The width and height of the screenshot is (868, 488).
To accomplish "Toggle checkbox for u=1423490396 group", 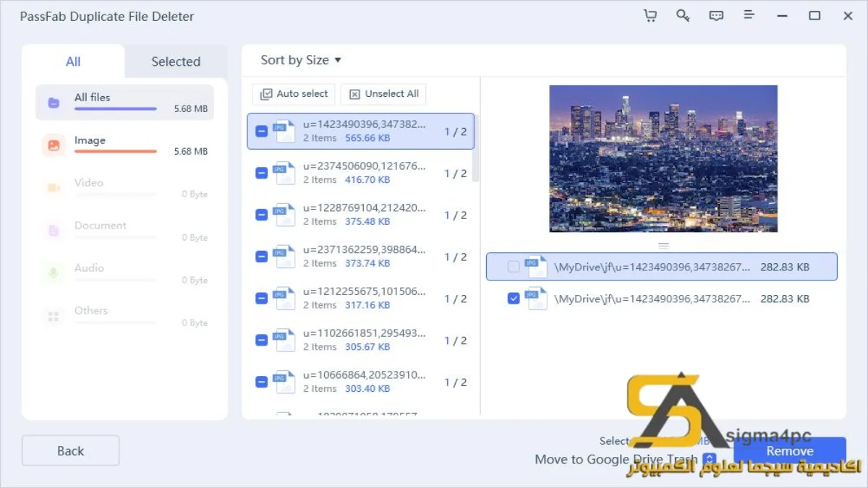I will tap(262, 132).
